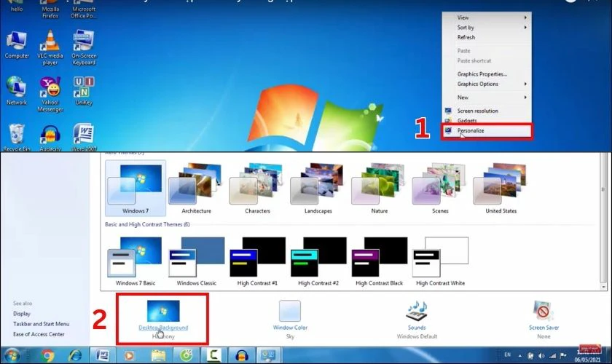The height and width of the screenshot is (364, 612).
Task: Open the Ease of Access Center link
Action: tap(39, 334)
